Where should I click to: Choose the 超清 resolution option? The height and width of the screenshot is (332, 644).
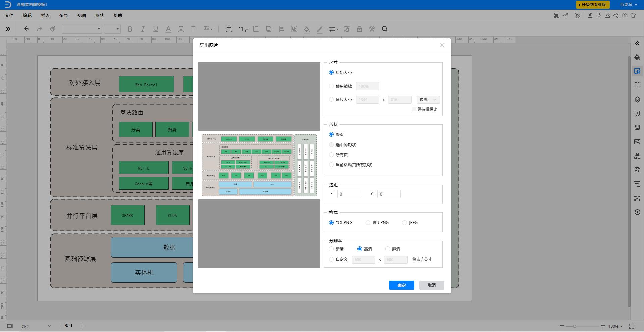[x=388, y=249]
